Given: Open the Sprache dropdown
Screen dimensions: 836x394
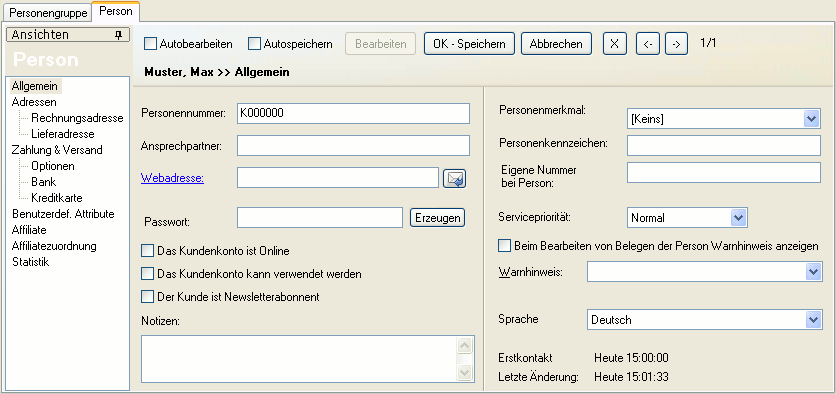Looking at the screenshot, I should 812,320.
